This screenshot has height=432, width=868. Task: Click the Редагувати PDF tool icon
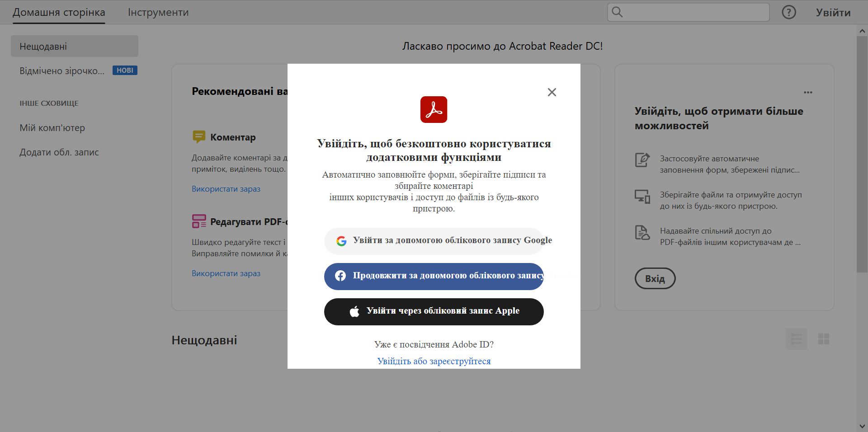point(198,221)
